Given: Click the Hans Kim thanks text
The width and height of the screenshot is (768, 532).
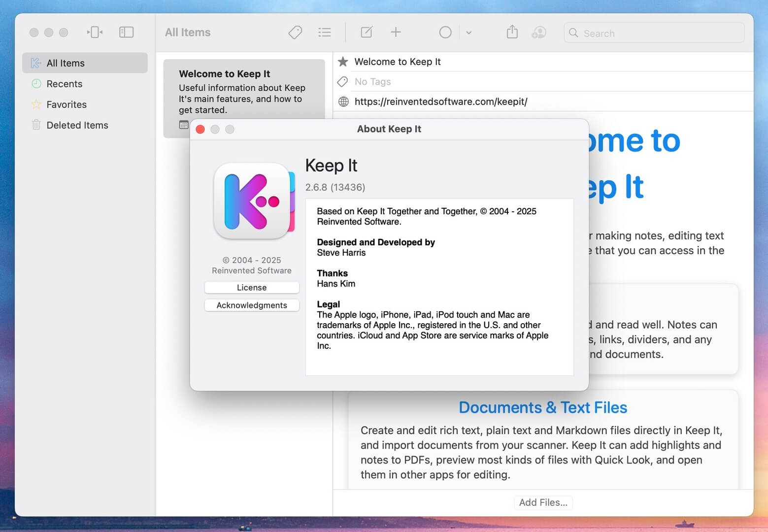Looking at the screenshot, I should pyautogui.click(x=336, y=284).
